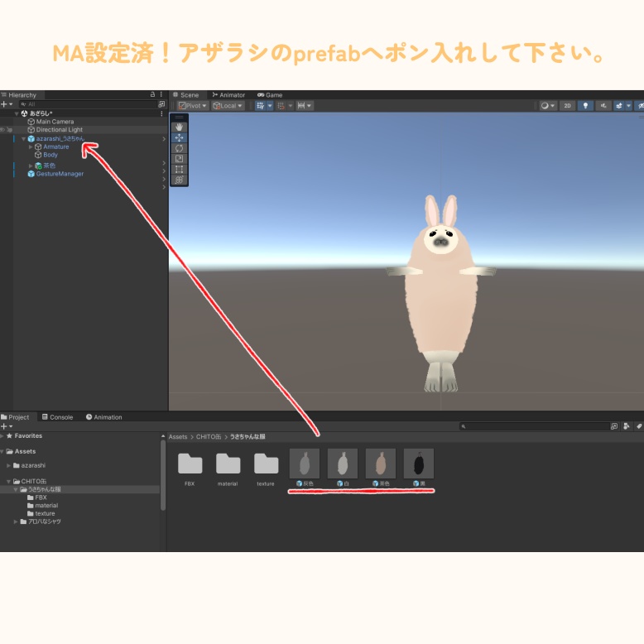Screen dimensions: 644x644
Task: Click the Hierarchy search-by-type icon
Action: click(161, 104)
